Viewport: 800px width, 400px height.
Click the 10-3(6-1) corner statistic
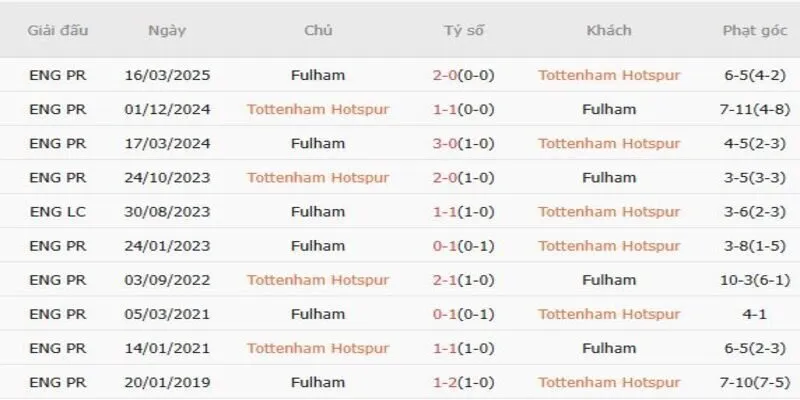coord(755,280)
